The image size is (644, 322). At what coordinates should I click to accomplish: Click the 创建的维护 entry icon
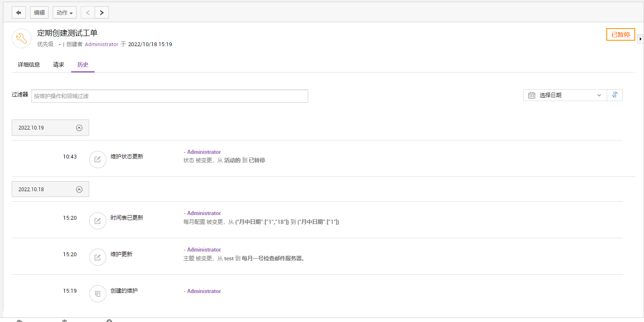coord(98,293)
